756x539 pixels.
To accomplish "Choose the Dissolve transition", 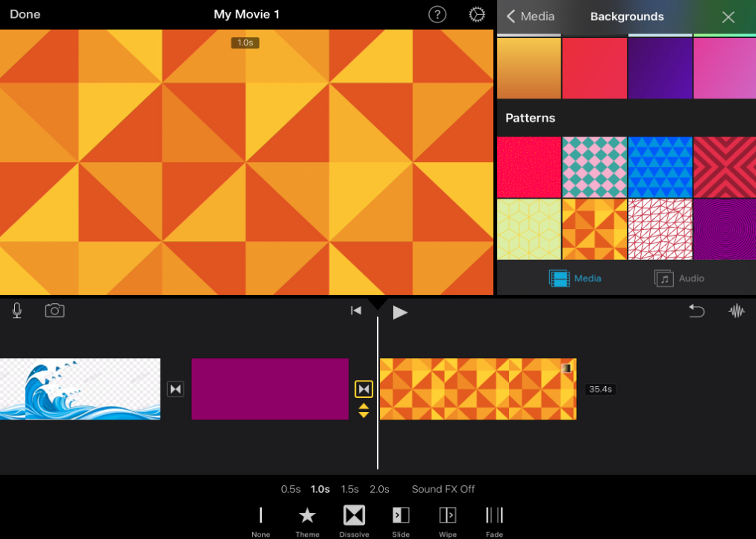I will (354, 517).
